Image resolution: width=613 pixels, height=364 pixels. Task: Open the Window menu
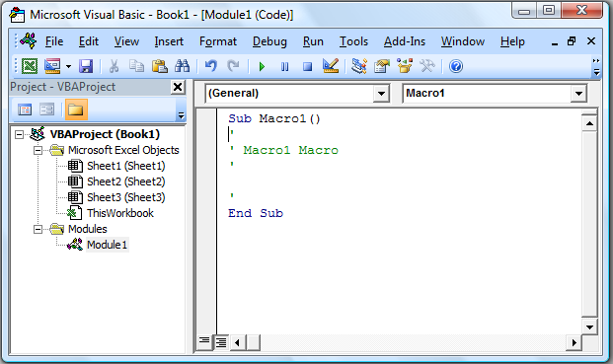tap(463, 41)
